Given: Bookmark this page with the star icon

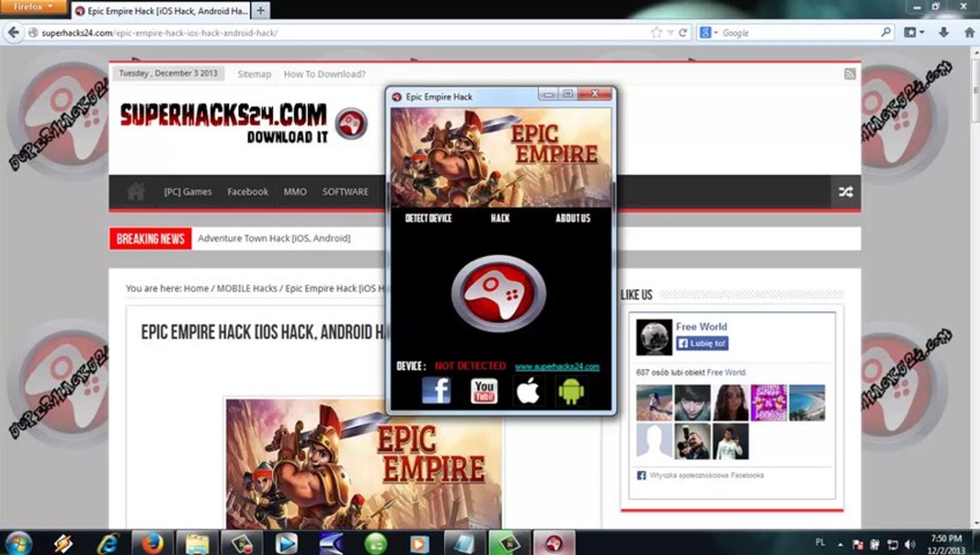Looking at the screenshot, I should coord(656,33).
